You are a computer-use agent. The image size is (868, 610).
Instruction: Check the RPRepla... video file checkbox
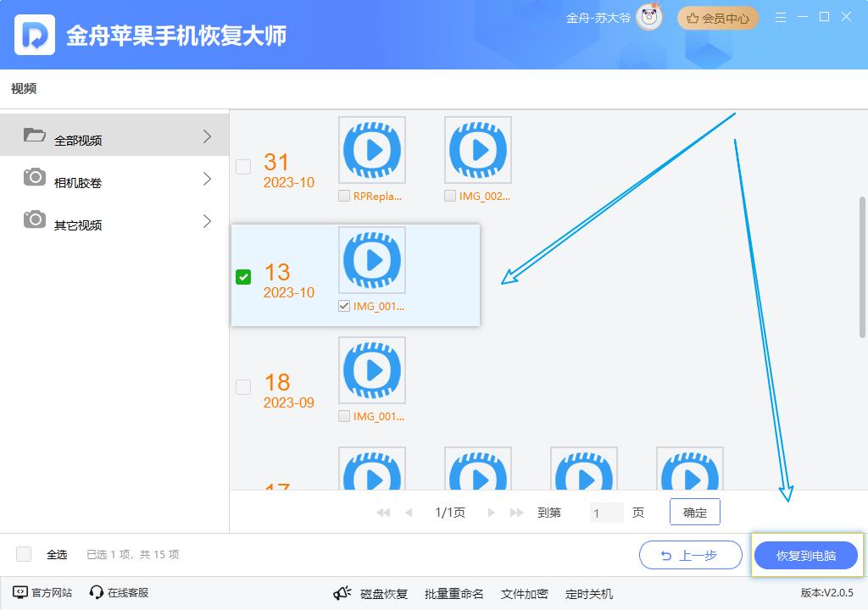coord(344,196)
